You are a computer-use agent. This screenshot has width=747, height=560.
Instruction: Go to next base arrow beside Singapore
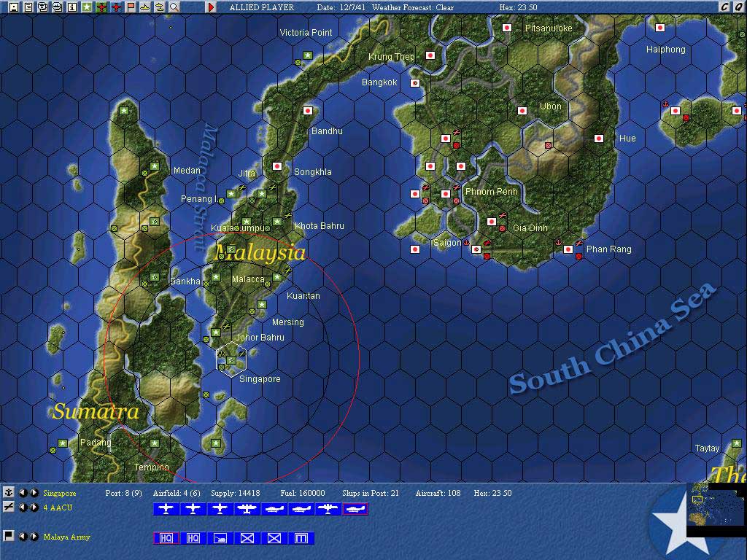tap(34, 492)
